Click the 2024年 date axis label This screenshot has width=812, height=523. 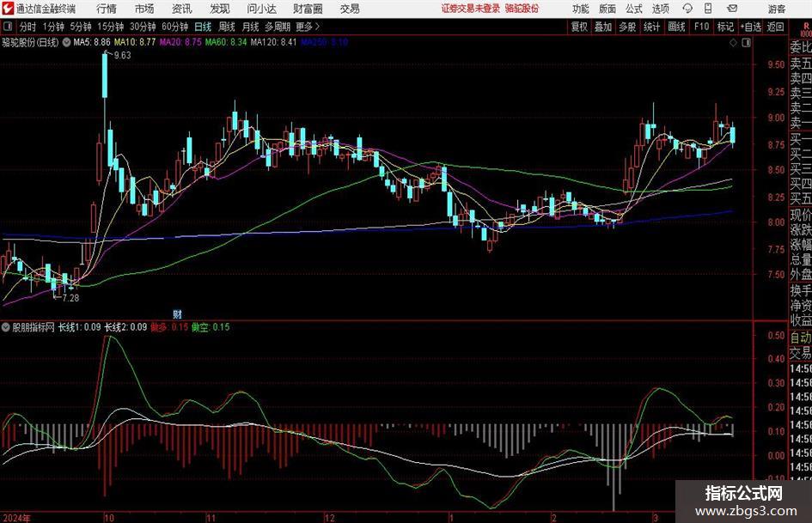(16, 518)
